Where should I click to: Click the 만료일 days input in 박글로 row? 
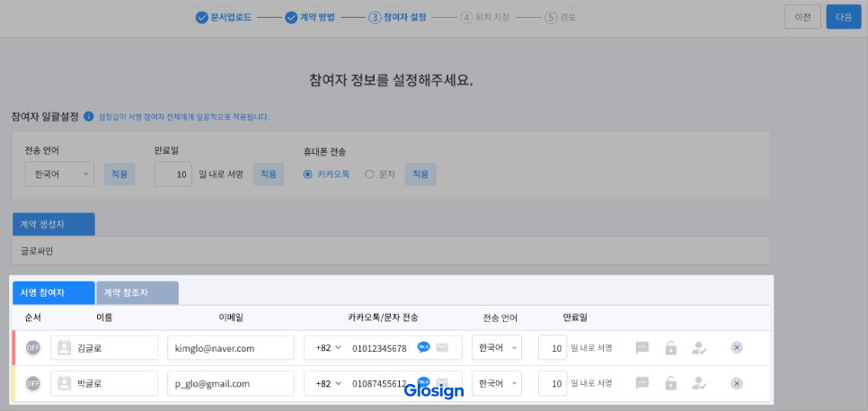pos(553,383)
